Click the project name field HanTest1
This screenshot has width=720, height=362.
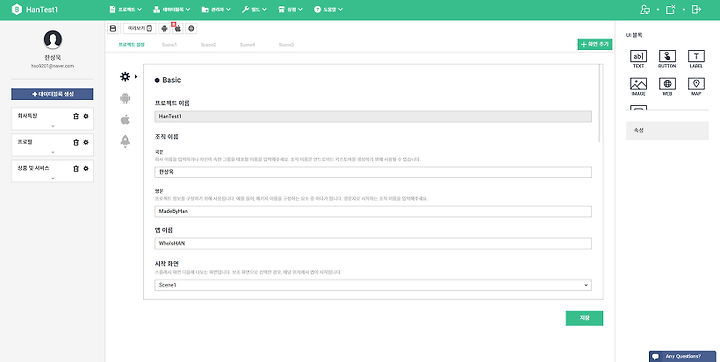(373, 117)
